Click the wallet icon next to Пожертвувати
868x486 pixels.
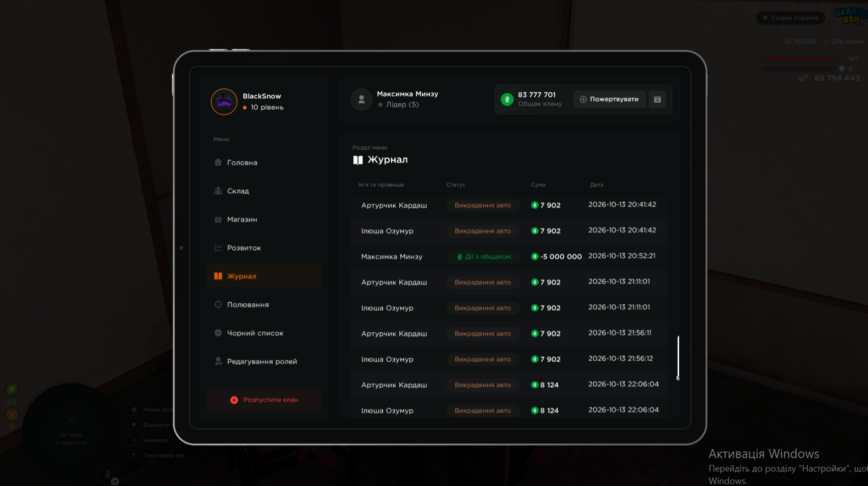pyautogui.click(x=657, y=99)
